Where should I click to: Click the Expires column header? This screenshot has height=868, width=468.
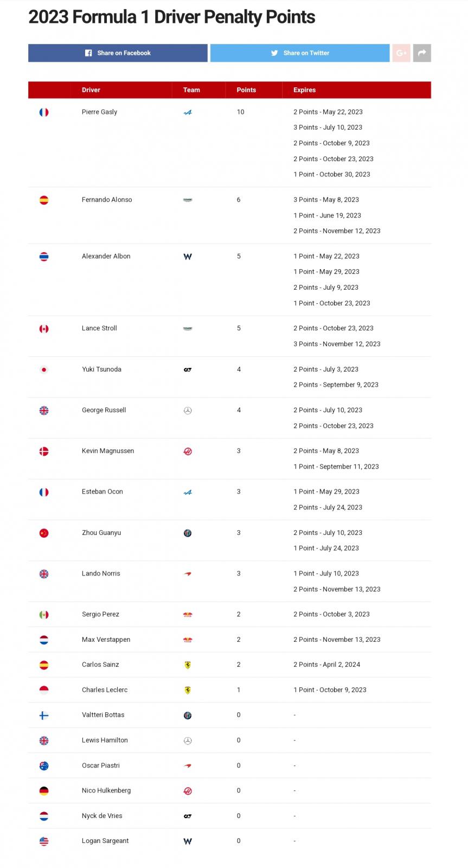tap(304, 90)
